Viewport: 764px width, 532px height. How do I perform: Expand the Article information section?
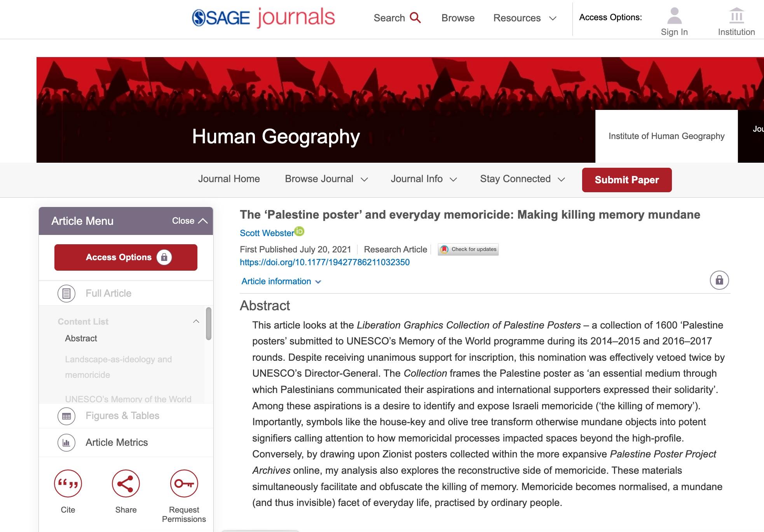click(281, 282)
